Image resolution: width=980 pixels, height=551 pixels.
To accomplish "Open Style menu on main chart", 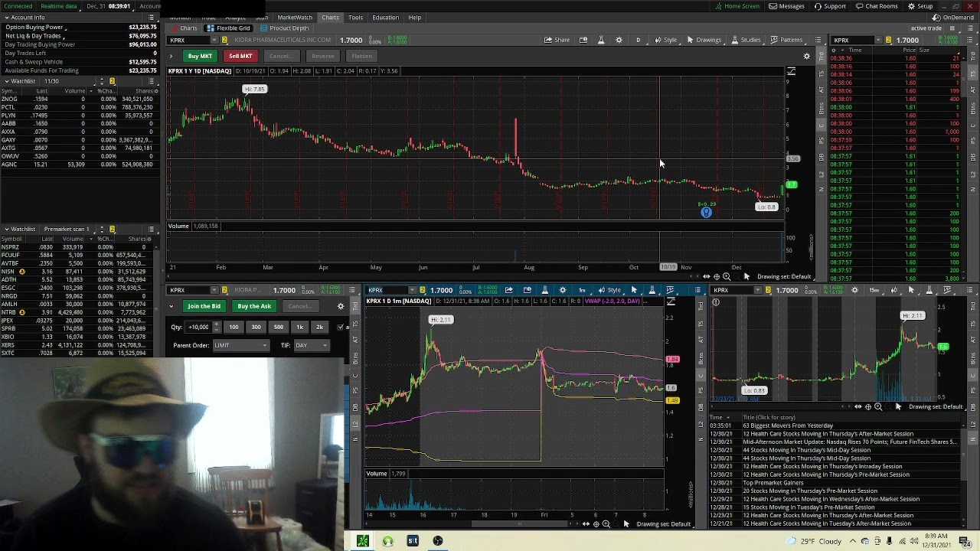I will coord(666,40).
